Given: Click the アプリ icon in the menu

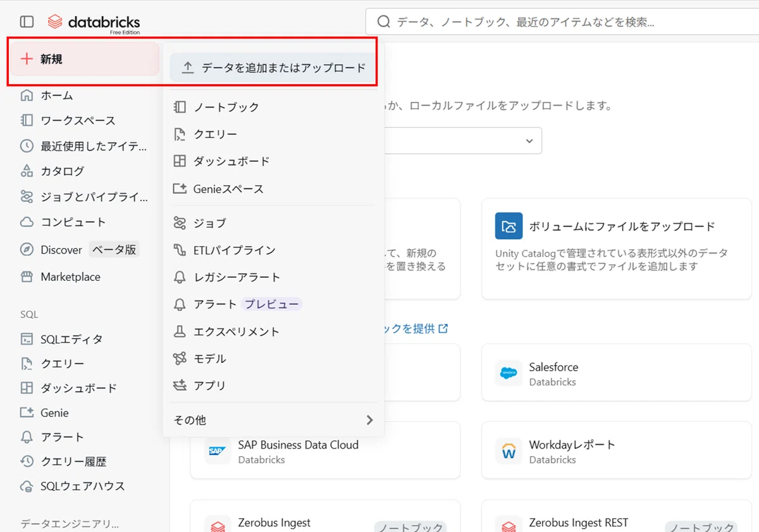Looking at the screenshot, I should 180,385.
